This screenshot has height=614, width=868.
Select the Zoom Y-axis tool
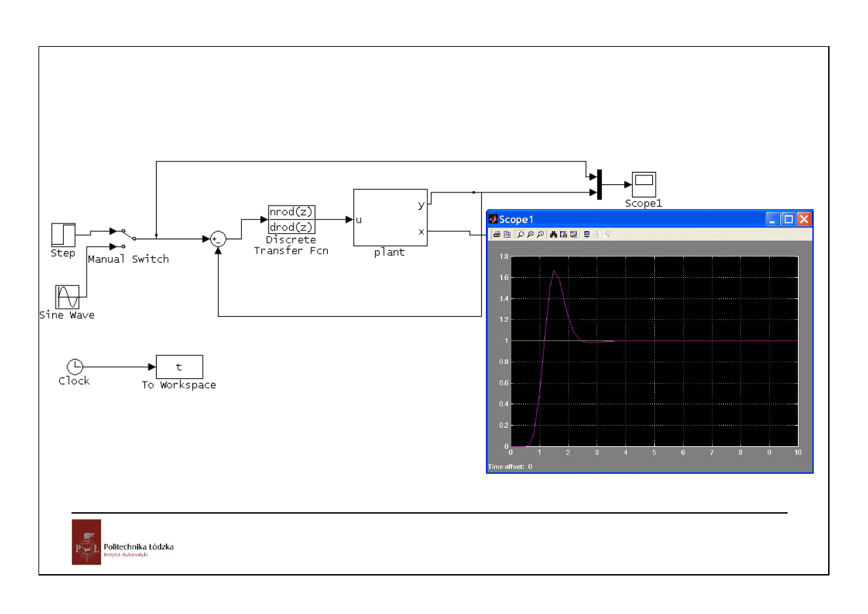point(540,234)
